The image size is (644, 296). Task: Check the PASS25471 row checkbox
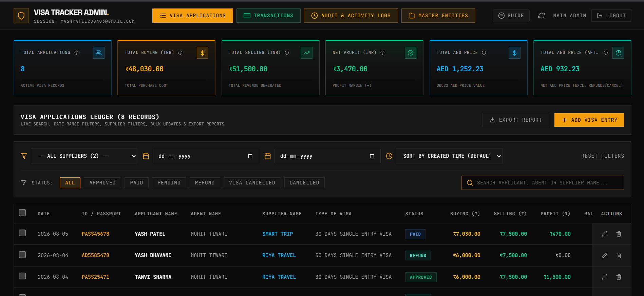coord(22,276)
